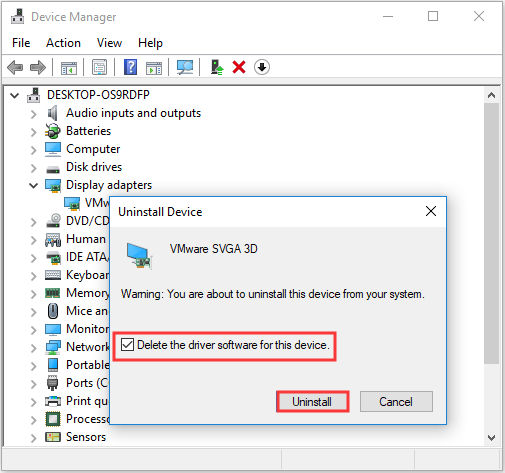Viewport: 505px width, 473px height.
Task: Expand the Computer category
Action: pyautogui.click(x=34, y=150)
